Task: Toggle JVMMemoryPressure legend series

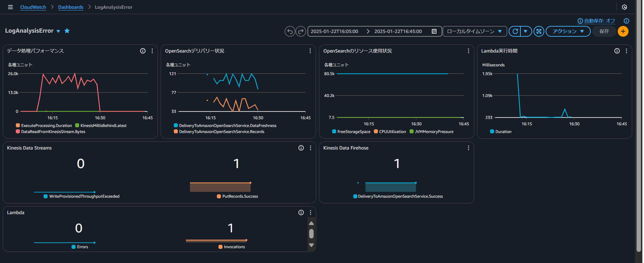Action: click(x=431, y=132)
